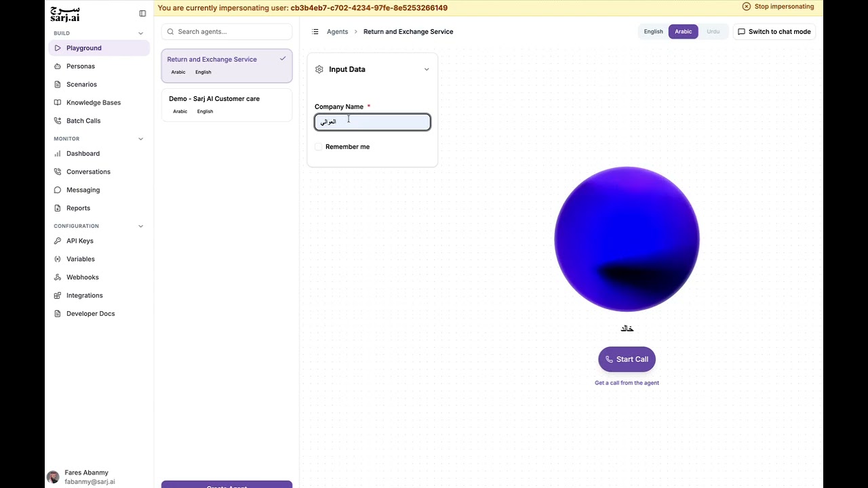Screen dimensions: 868x488
Task: Click the Return and Exchange Service breadcrumb
Action: tap(408, 32)
